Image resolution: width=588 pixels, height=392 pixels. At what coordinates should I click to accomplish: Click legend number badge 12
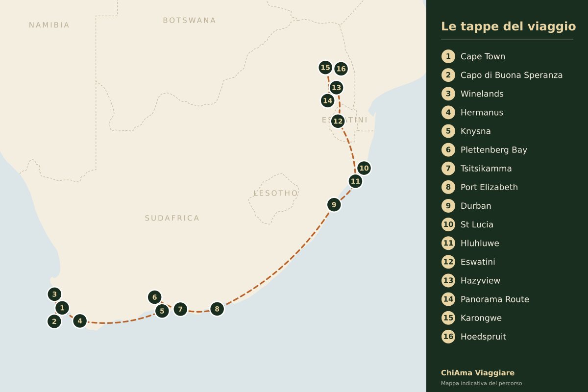coord(448,262)
